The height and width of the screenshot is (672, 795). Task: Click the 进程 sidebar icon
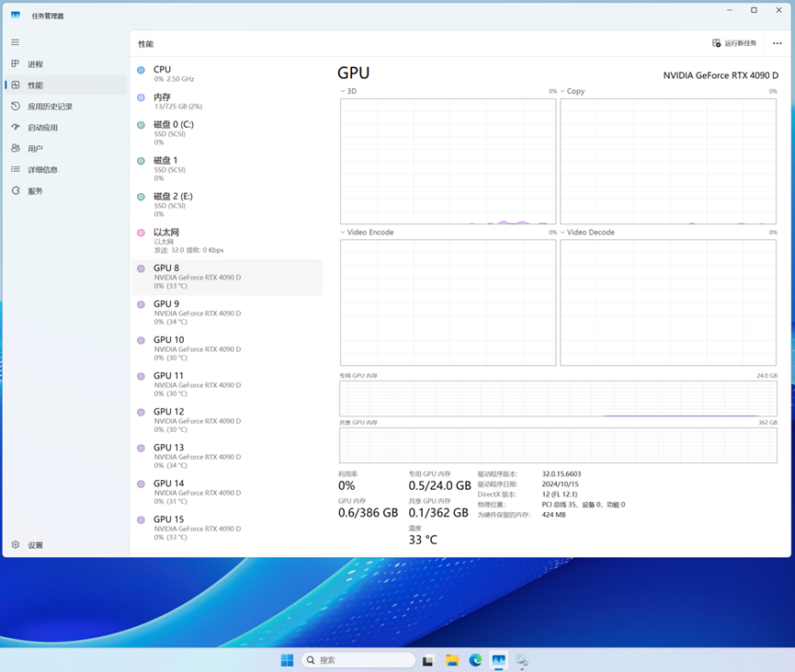[x=16, y=63]
